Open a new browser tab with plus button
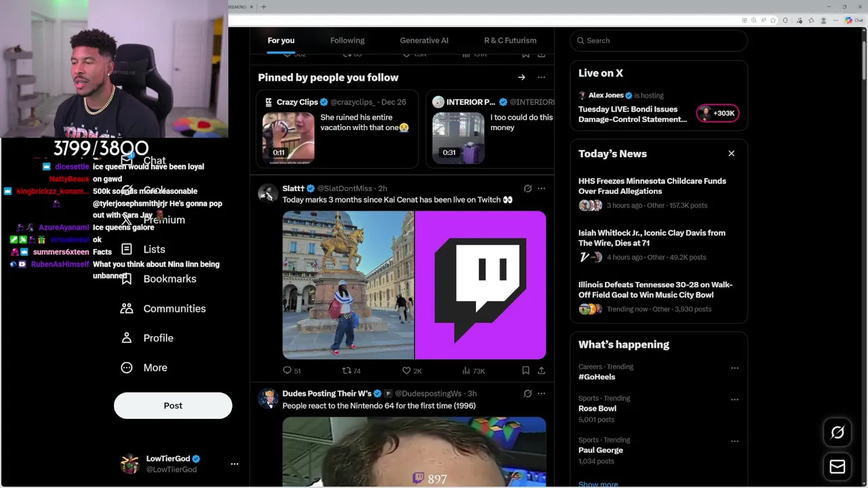 (264, 7)
